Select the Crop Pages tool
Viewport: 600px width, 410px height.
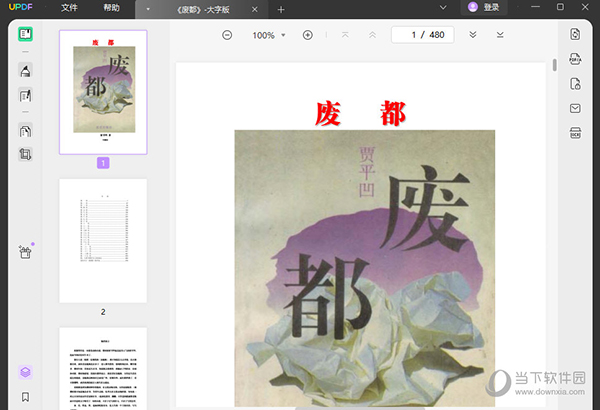point(25,155)
